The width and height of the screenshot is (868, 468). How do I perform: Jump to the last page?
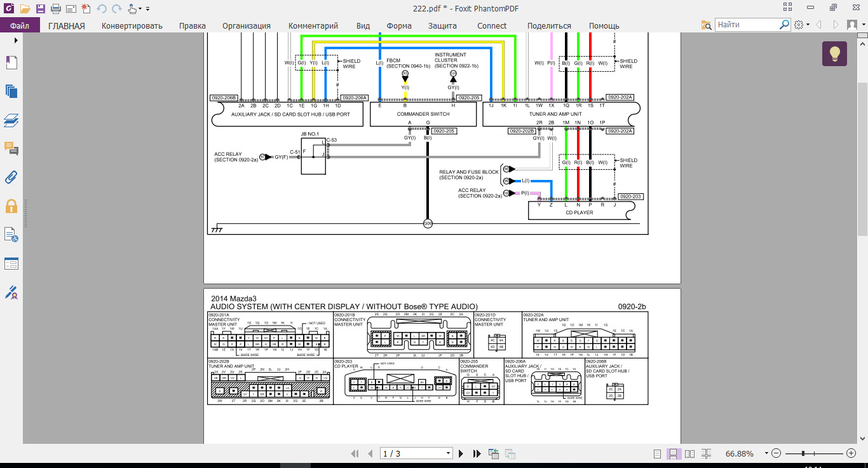pos(477,453)
